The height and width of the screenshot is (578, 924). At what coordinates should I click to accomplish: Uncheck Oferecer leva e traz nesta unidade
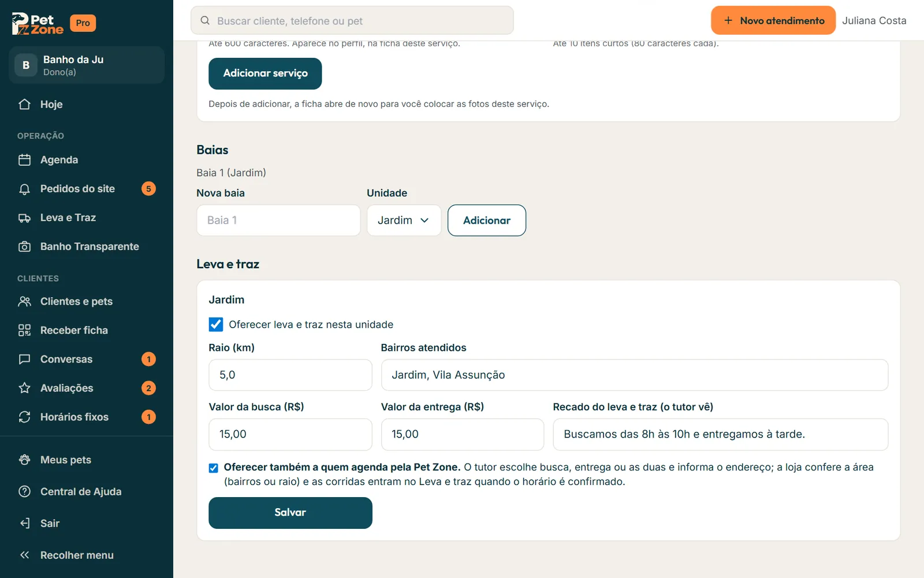pyautogui.click(x=216, y=324)
